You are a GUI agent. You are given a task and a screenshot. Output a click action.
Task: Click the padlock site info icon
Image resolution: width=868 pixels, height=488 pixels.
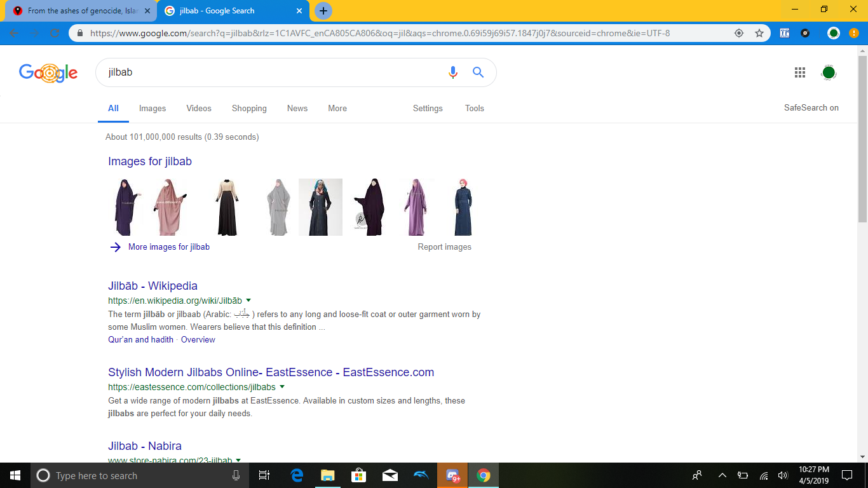[80, 33]
